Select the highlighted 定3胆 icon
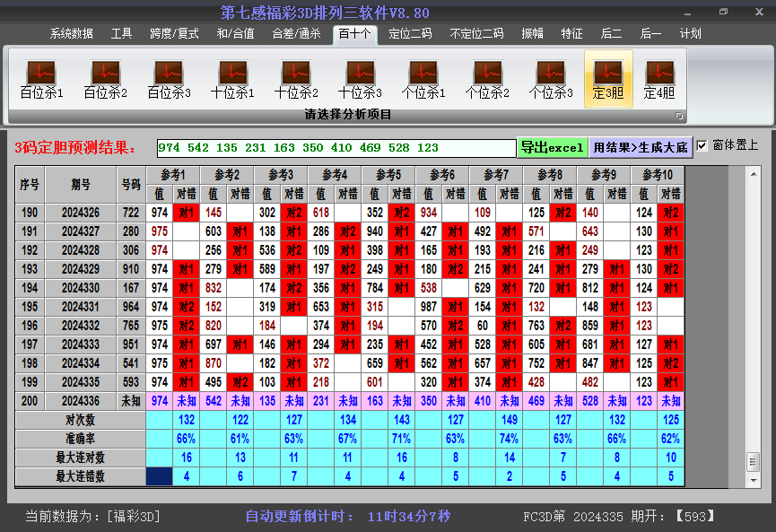The width and height of the screenshot is (776, 532). [608, 79]
